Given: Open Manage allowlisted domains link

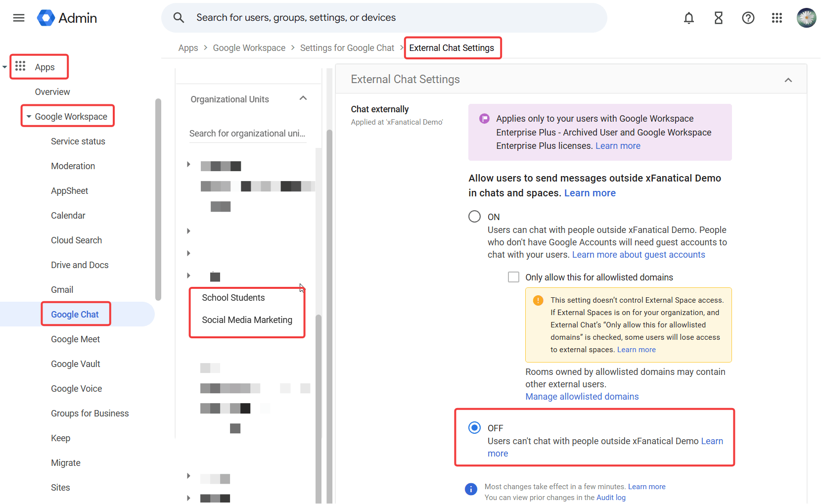Looking at the screenshot, I should tap(582, 397).
